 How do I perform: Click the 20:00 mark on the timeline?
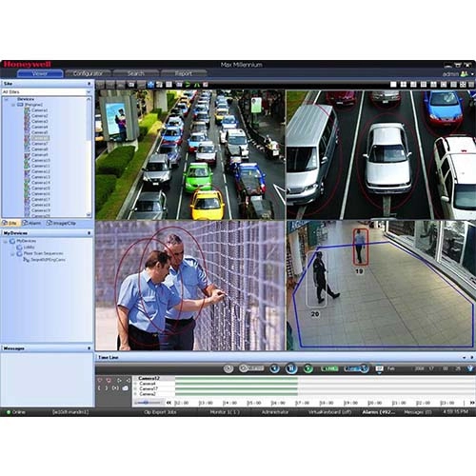375,403
